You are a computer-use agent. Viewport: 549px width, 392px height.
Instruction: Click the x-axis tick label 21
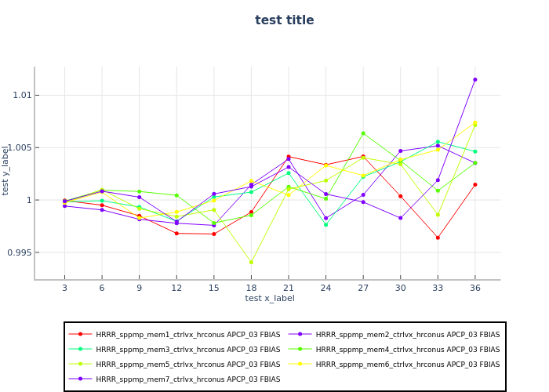coord(289,288)
